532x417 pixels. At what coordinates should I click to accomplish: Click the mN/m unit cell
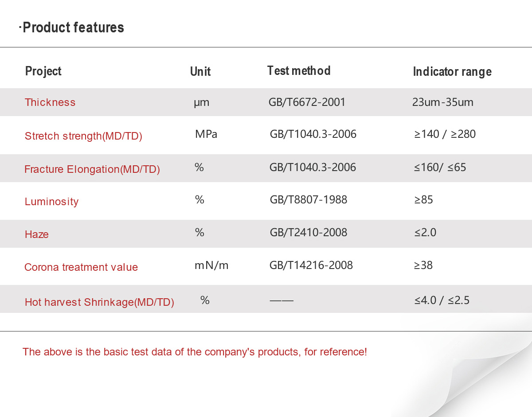point(211,265)
